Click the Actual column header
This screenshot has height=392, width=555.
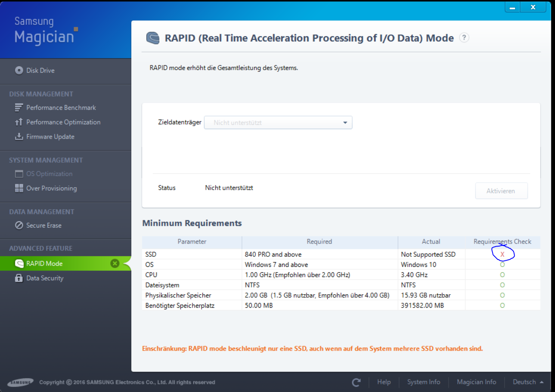(431, 242)
